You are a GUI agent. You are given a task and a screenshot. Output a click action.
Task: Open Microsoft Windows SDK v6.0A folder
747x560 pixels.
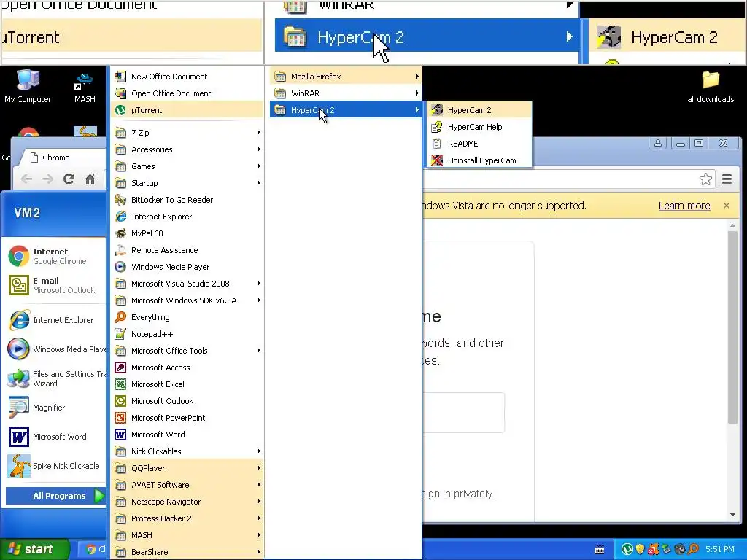click(187, 300)
